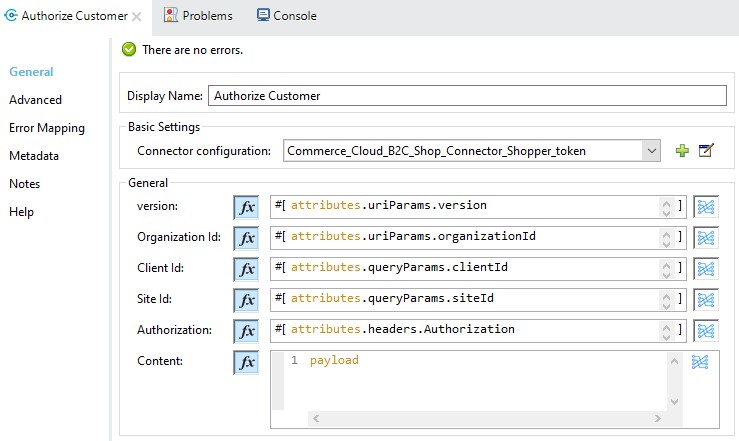
Task: Switch to the Console tab
Action: coord(287,16)
